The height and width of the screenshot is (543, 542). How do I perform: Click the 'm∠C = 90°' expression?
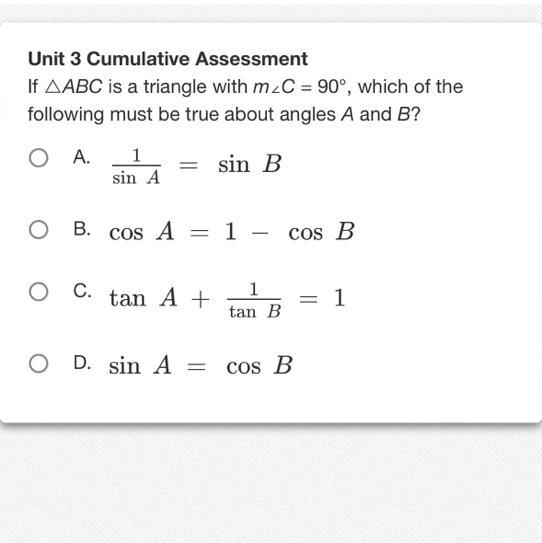[x=300, y=87]
